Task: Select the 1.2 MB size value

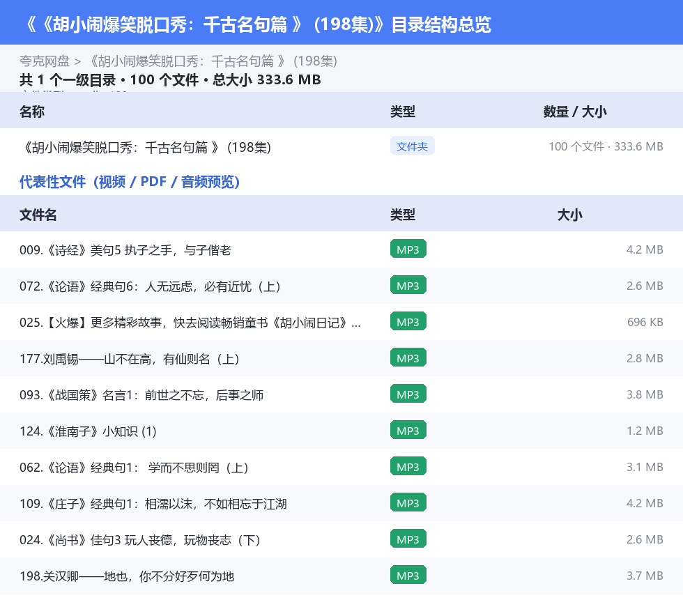Action: coord(645,431)
